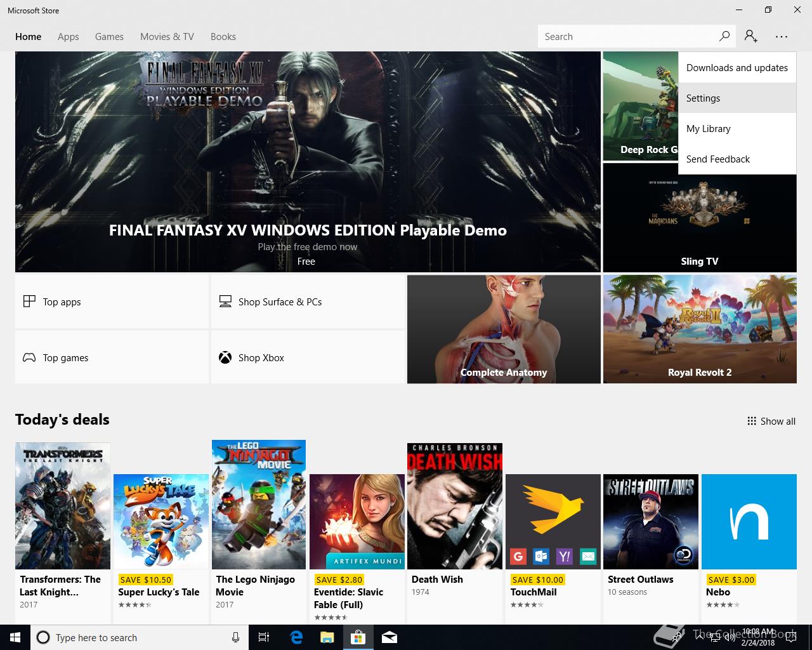Open the Shop Xbox tile
Screen dimensions: 812x650
point(308,357)
